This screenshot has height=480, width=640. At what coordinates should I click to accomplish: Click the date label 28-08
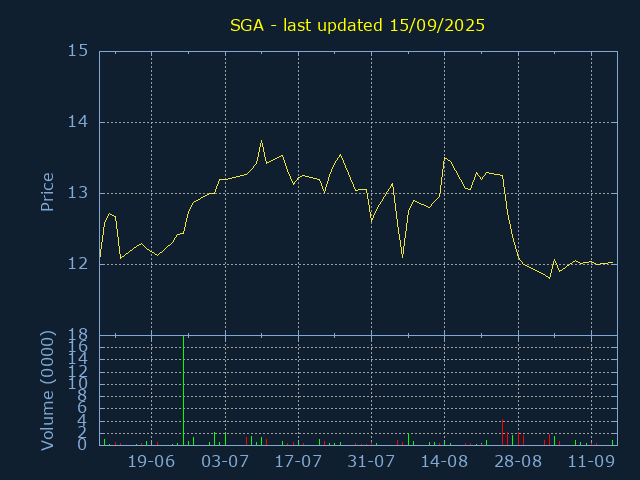pyautogui.click(x=518, y=462)
